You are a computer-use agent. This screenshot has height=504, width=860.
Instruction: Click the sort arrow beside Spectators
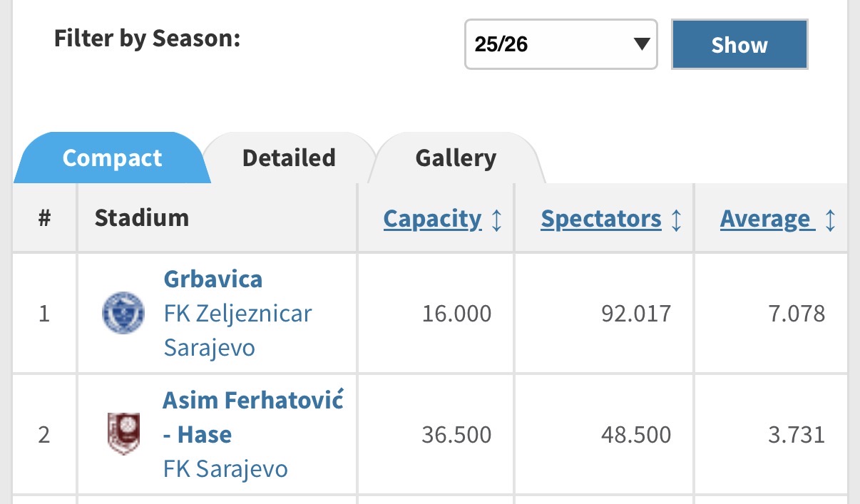(677, 219)
